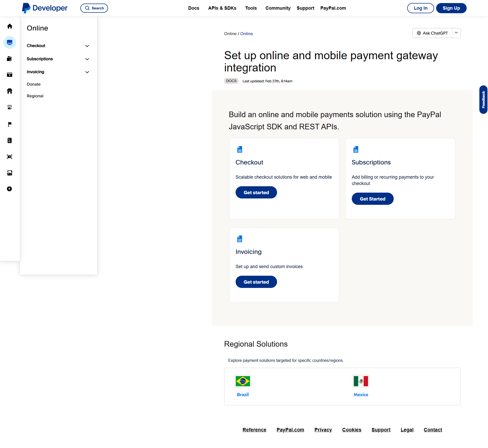
Task: Click Get started in the Invoicing card
Action: click(256, 282)
